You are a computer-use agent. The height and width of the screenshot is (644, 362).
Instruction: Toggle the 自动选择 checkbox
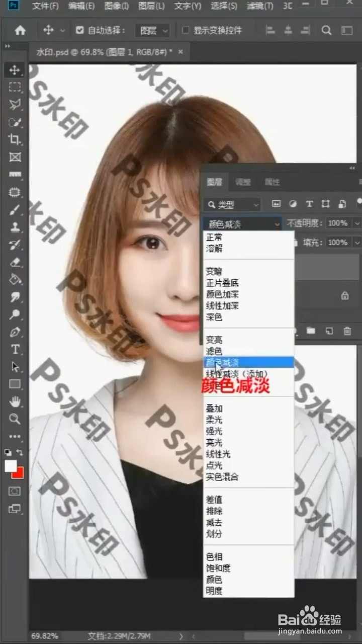(79, 30)
